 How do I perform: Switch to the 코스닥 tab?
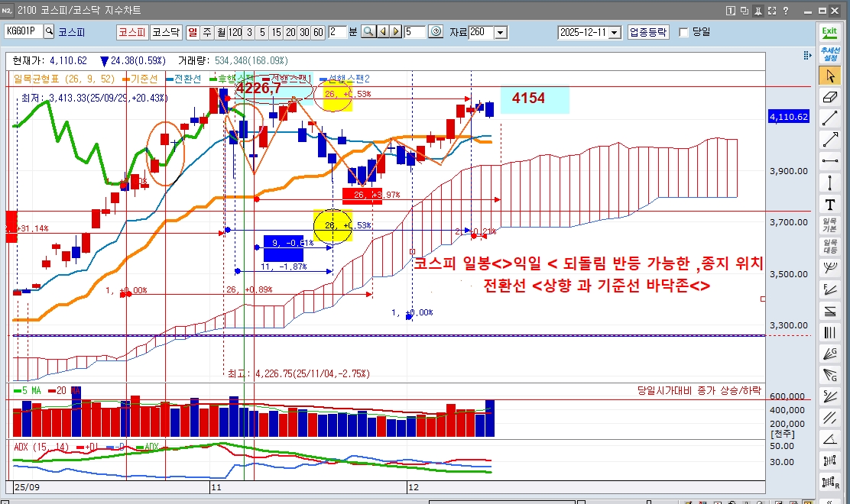[165, 32]
